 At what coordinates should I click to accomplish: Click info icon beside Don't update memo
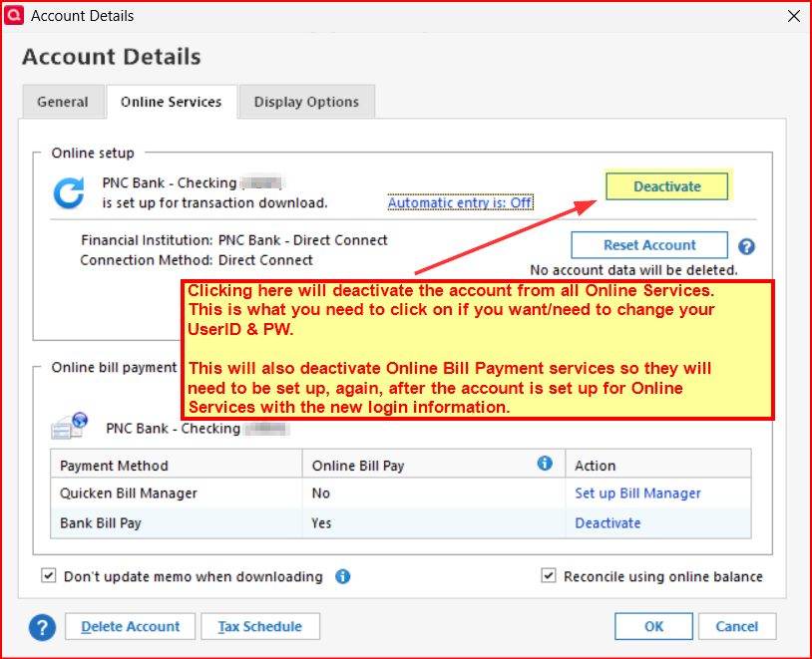pos(342,576)
